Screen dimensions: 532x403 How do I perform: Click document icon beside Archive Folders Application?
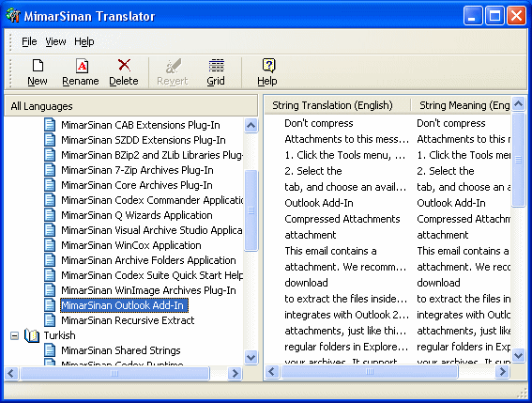[x=50, y=260]
